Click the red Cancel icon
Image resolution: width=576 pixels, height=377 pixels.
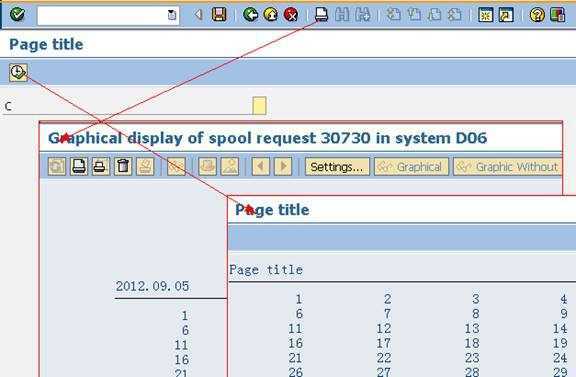(x=291, y=15)
